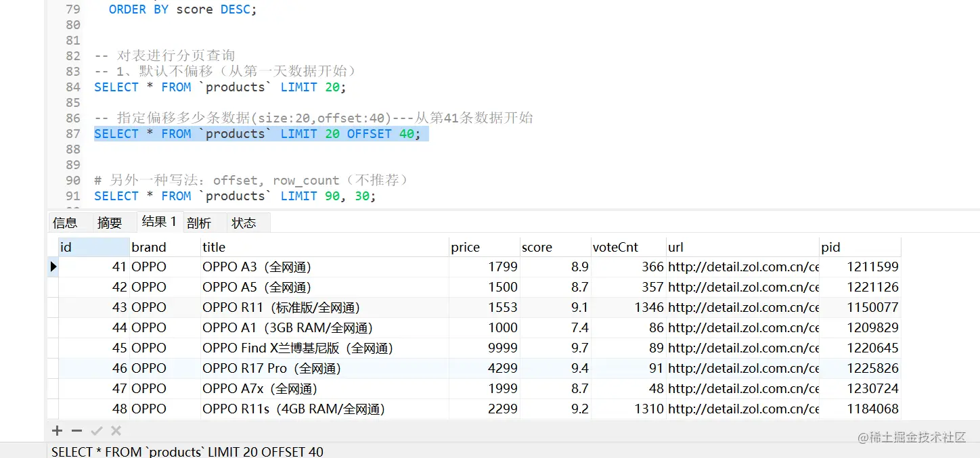Image resolution: width=980 pixels, height=458 pixels.
Task: Click the title column header
Action: 325,247
